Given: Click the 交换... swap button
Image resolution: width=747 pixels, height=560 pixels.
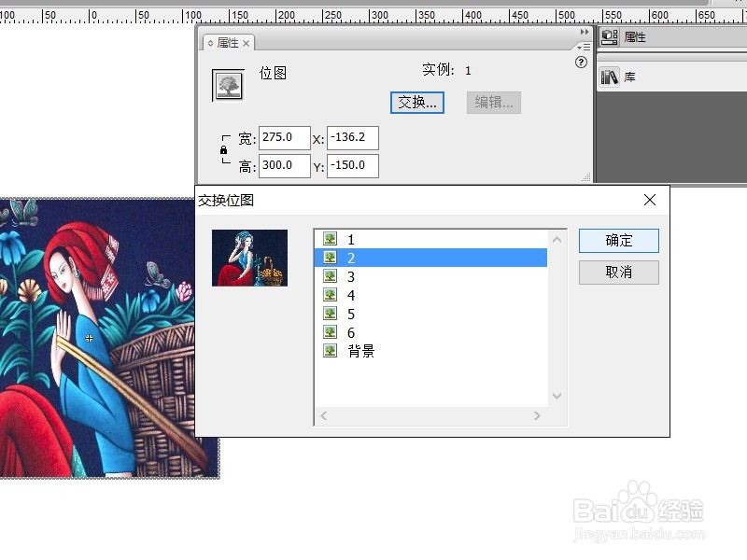Looking at the screenshot, I should (x=416, y=103).
